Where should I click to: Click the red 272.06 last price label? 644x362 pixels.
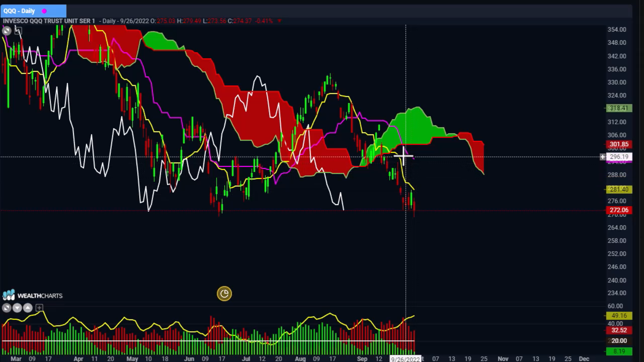619,210
